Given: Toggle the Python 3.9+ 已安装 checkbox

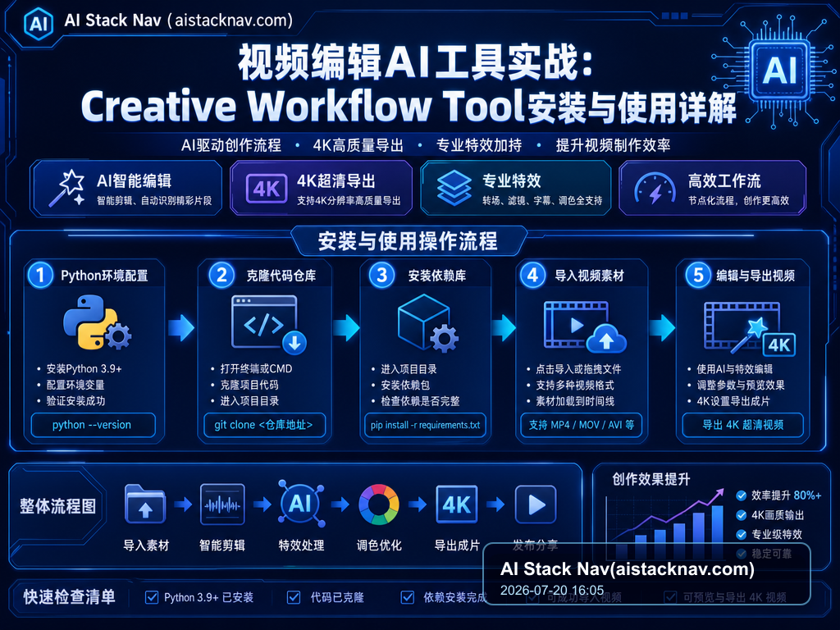Looking at the screenshot, I should [x=152, y=597].
